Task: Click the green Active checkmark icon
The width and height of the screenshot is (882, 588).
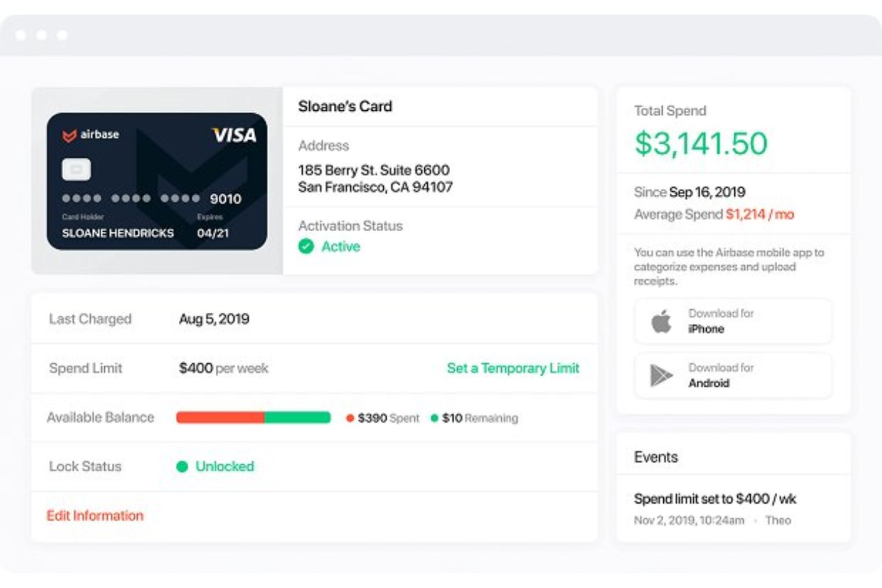Action: pyautogui.click(x=306, y=246)
